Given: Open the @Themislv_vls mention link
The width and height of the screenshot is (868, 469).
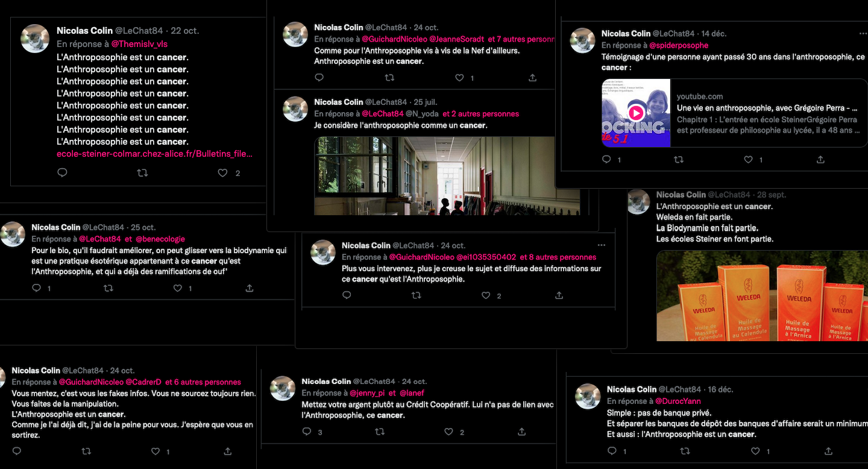Looking at the screenshot, I should [139, 44].
